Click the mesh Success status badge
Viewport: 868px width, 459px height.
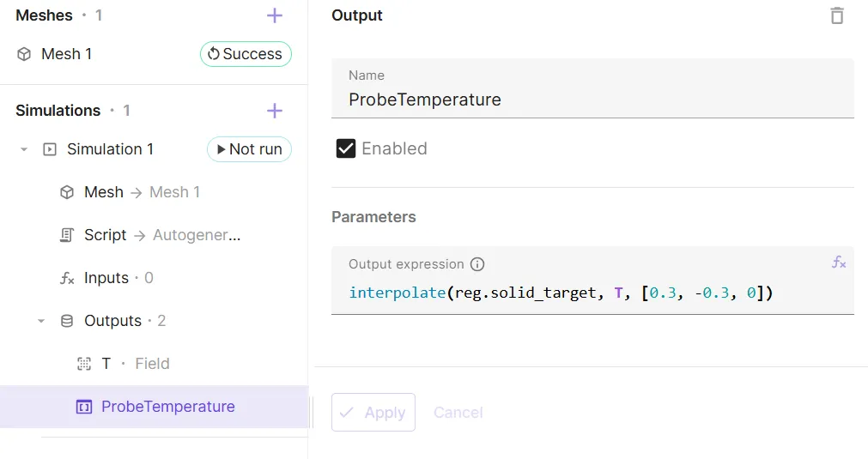tap(246, 54)
